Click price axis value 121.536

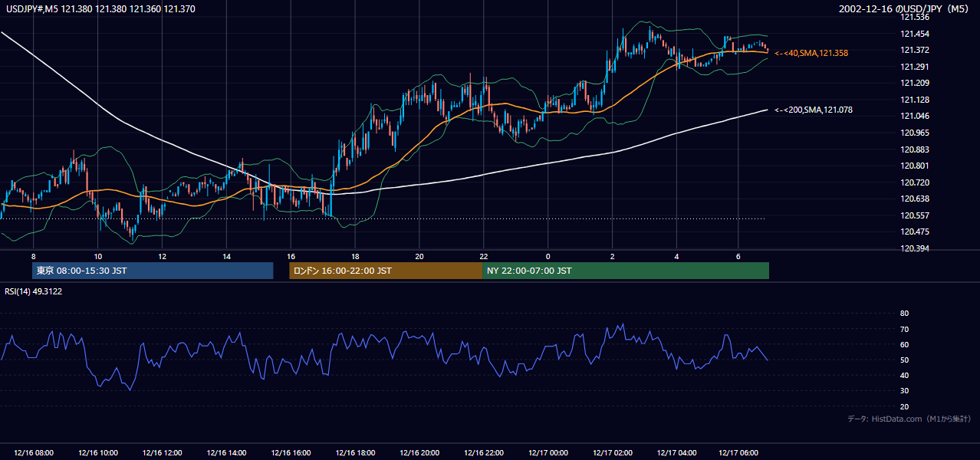click(x=914, y=17)
